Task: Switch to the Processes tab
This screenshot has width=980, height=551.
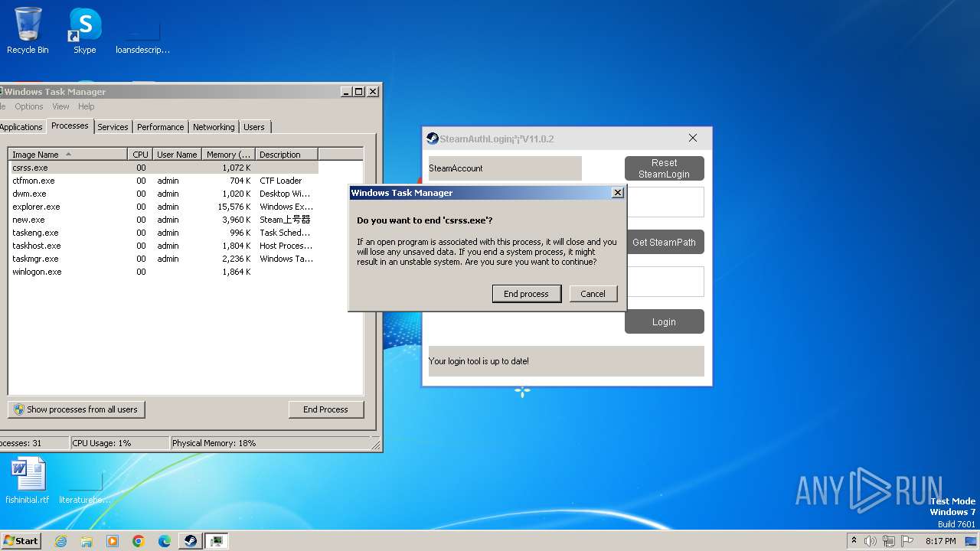Action: point(70,126)
